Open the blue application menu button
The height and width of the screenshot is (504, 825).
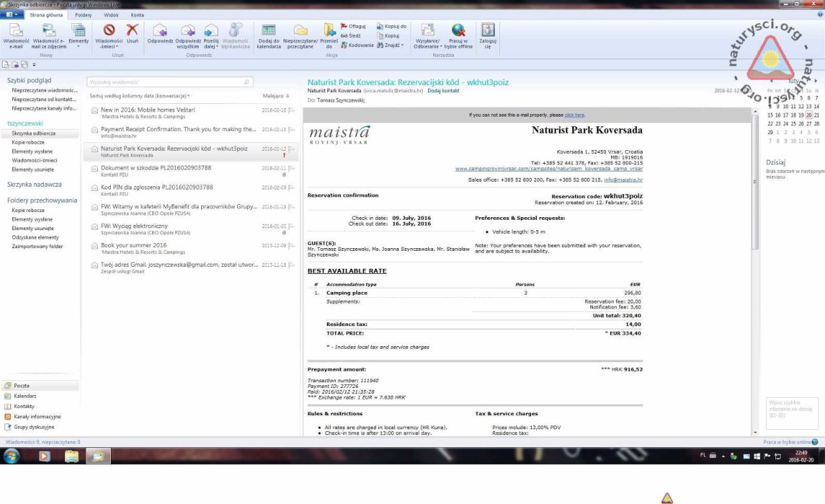(x=12, y=14)
